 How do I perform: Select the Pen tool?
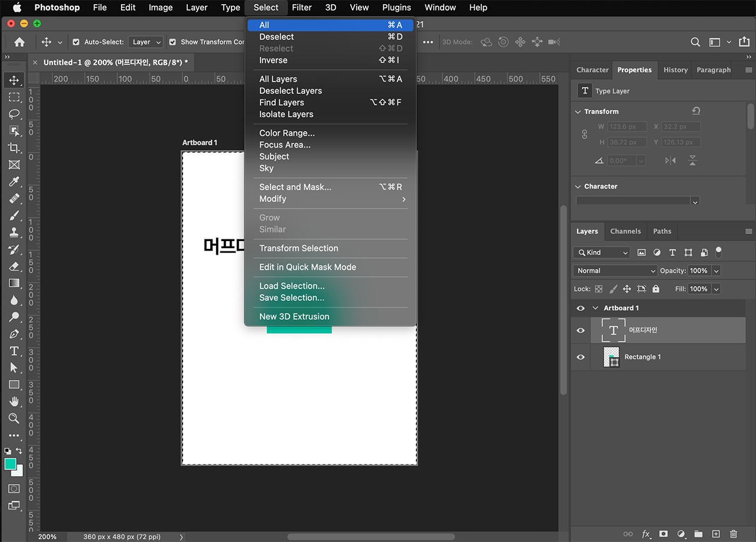[14, 334]
